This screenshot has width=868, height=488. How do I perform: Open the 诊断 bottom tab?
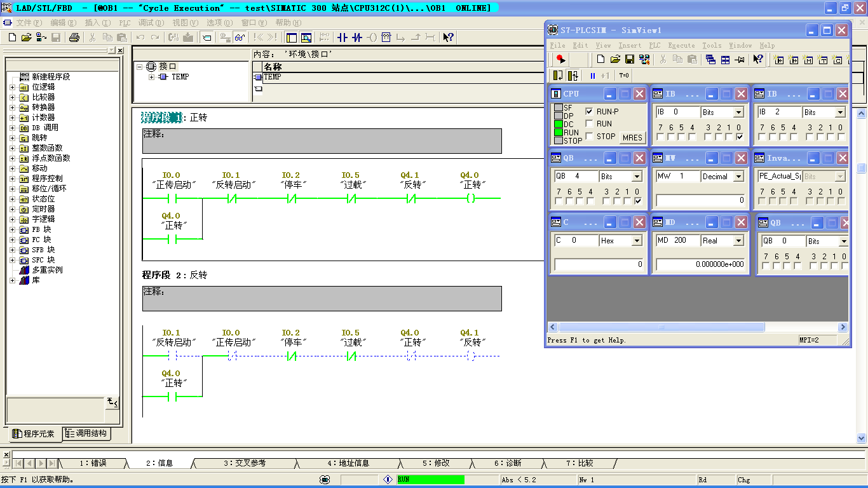coord(508,463)
